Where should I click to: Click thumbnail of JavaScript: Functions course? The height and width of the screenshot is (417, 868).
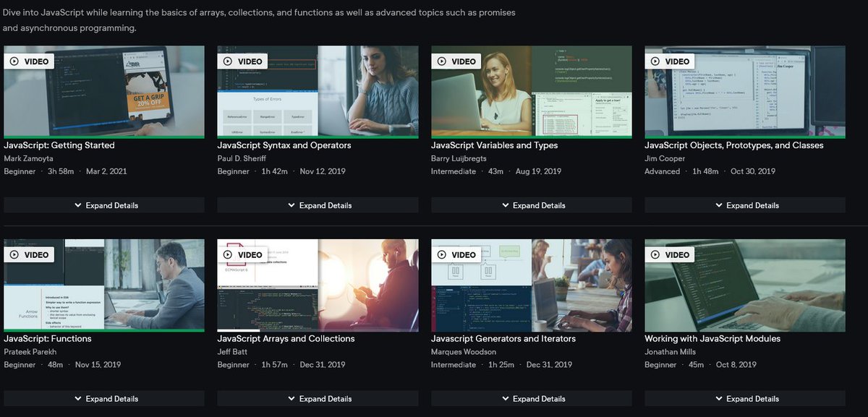point(104,285)
